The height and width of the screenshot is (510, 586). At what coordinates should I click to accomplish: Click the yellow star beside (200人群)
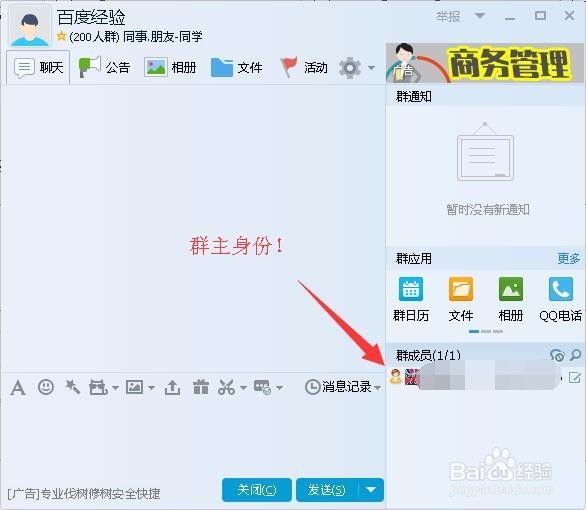[x=62, y=36]
